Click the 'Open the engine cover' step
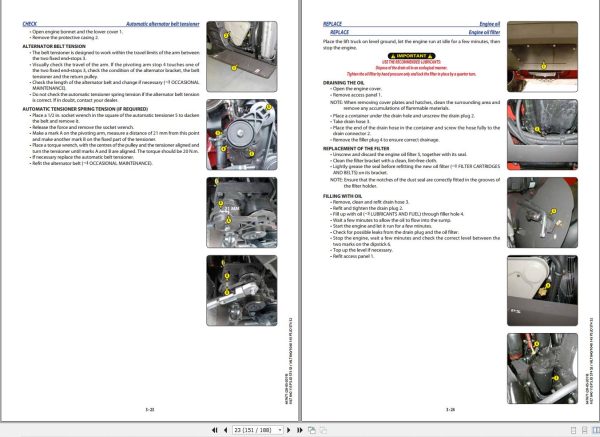600x437 pixels. (357, 89)
